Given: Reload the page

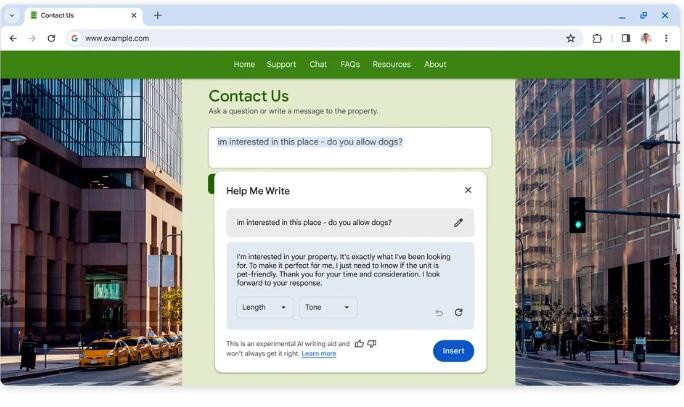Looking at the screenshot, I should click(x=51, y=38).
